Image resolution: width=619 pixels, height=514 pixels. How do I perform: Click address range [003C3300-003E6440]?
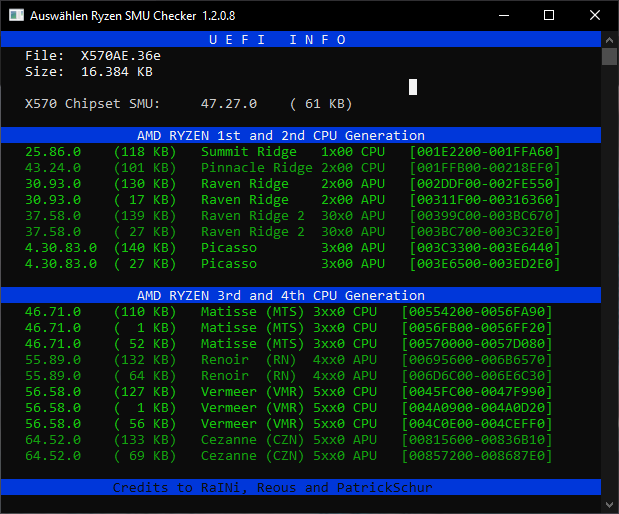tap(485, 248)
